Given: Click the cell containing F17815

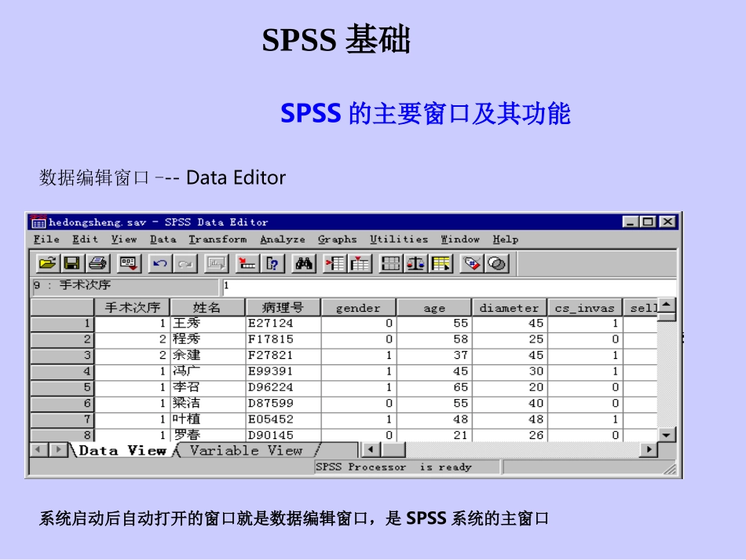Looking at the screenshot, I should [283, 339].
